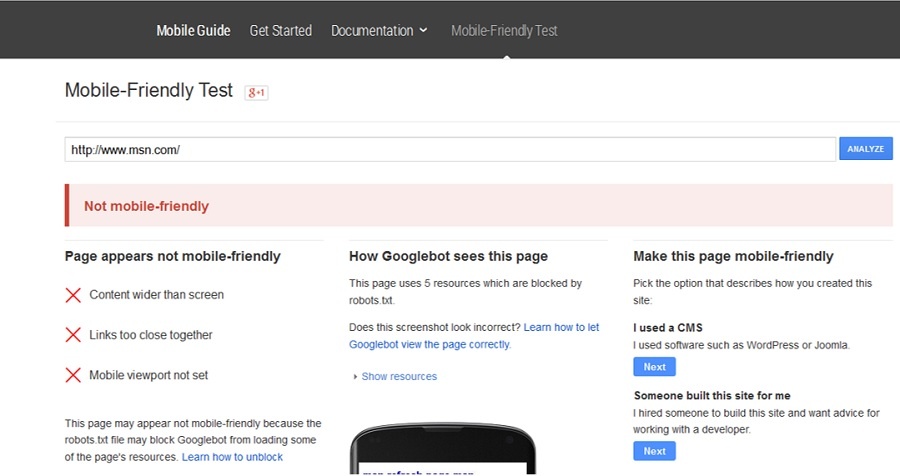Screen dimensions: 900x476
Task: Go to the Get Started page
Action: [x=281, y=30]
